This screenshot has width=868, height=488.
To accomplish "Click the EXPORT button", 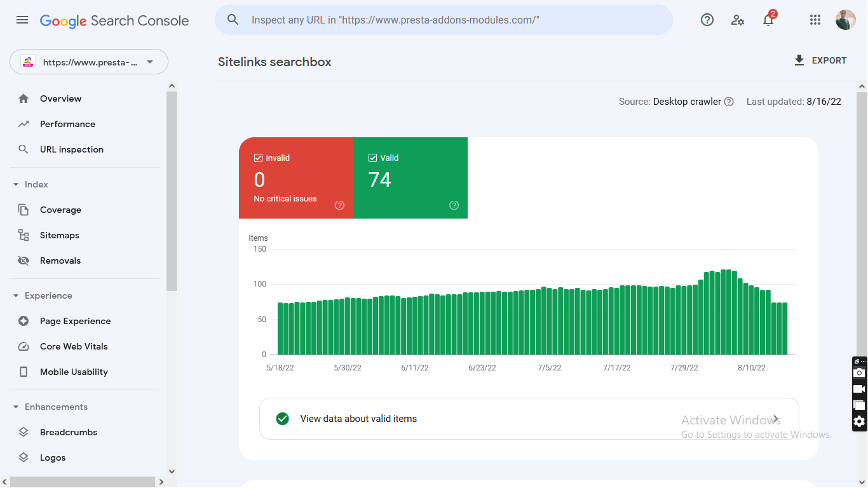I will (x=820, y=60).
